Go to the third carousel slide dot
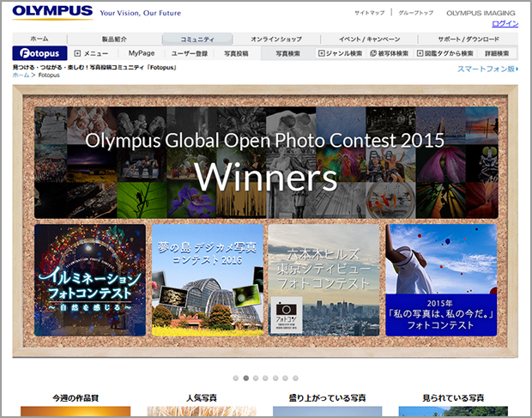Screen dimensions: 532x418 [256, 378]
